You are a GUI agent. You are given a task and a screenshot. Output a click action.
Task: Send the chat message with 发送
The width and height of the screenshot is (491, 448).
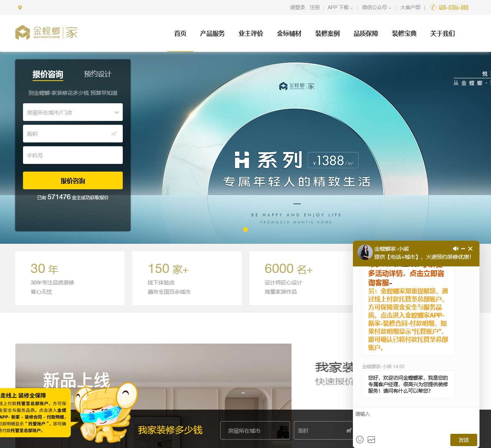[464, 440]
